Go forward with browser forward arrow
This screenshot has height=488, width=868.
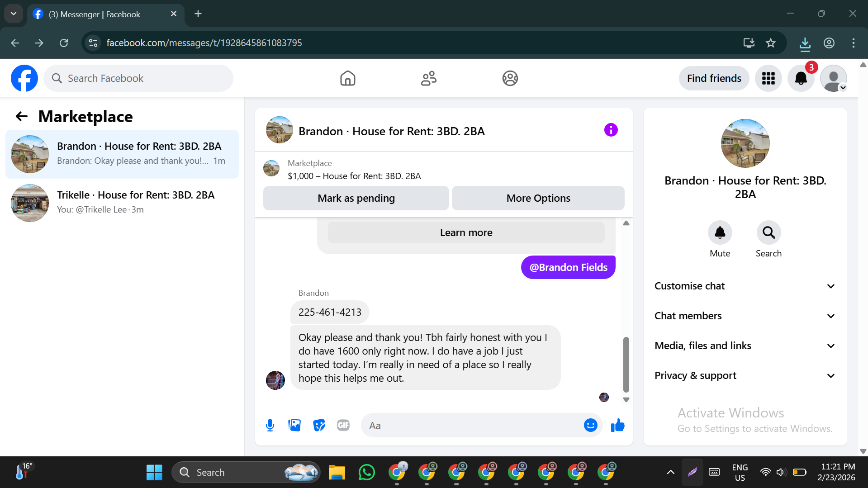coord(39,43)
